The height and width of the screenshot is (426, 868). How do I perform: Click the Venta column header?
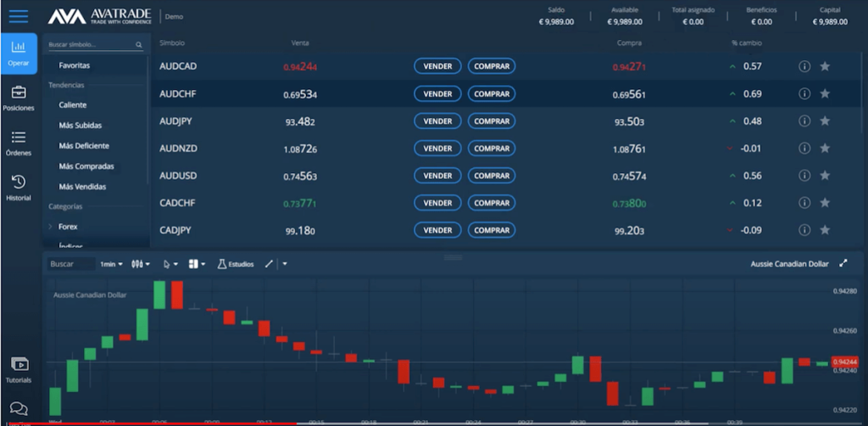click(x=300, y=42)
